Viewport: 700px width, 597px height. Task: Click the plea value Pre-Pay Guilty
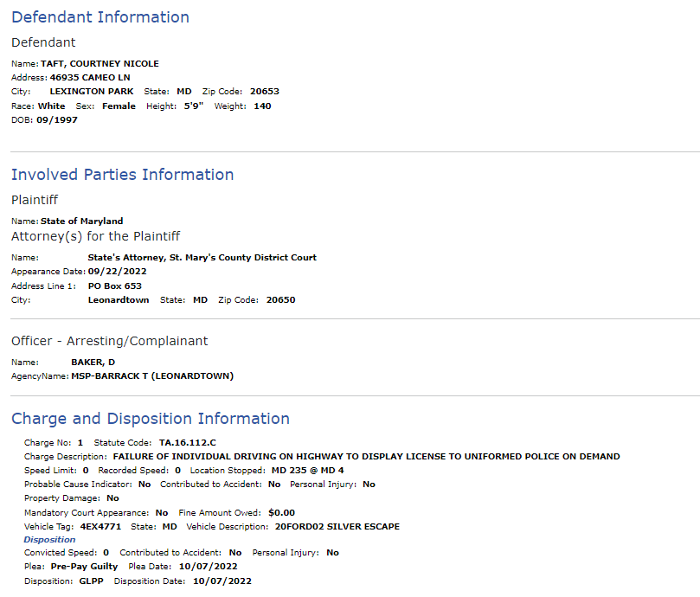(x=85, y=566)
